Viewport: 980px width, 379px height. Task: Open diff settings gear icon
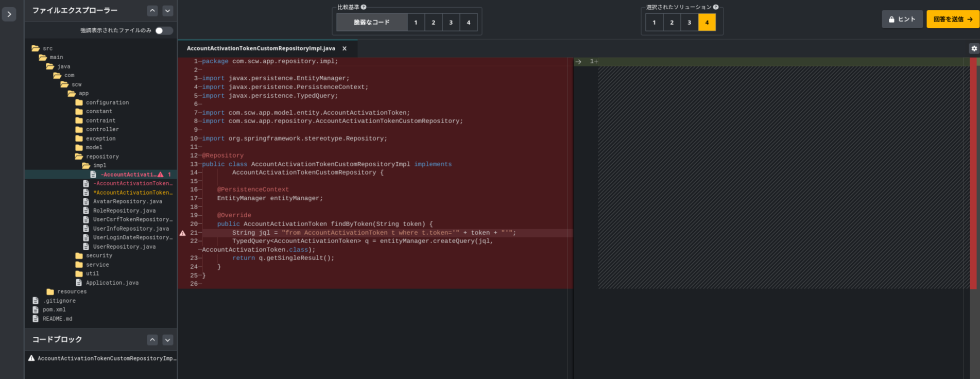coord(974,48)
